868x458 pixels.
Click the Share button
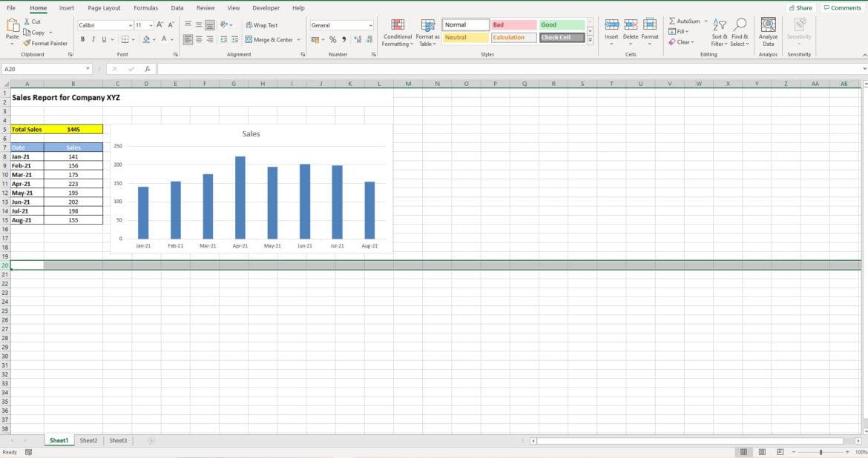point(800,7)
